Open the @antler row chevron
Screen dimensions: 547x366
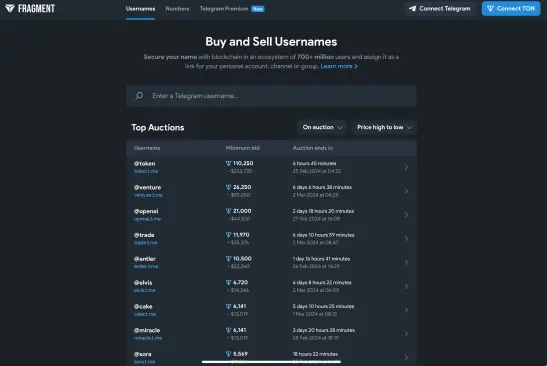click(x=406, y=262)
